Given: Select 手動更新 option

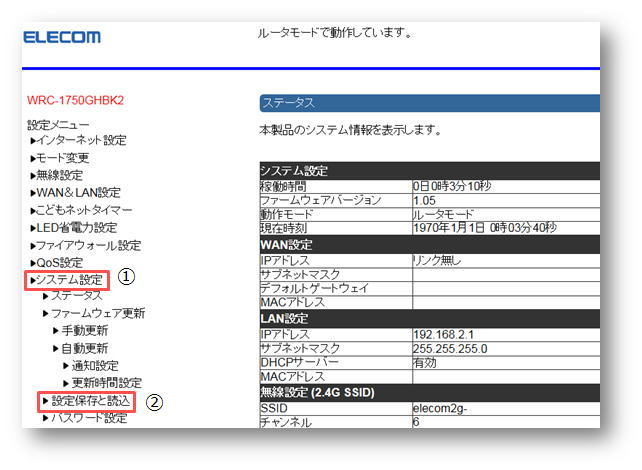Looking at the screenshot, I should pos(84,330).
